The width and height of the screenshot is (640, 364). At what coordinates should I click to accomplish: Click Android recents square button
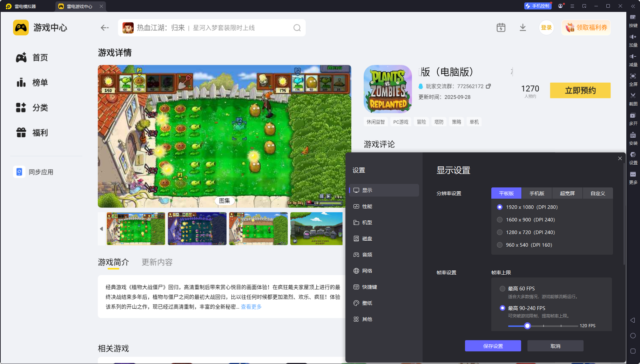(633, 351)
